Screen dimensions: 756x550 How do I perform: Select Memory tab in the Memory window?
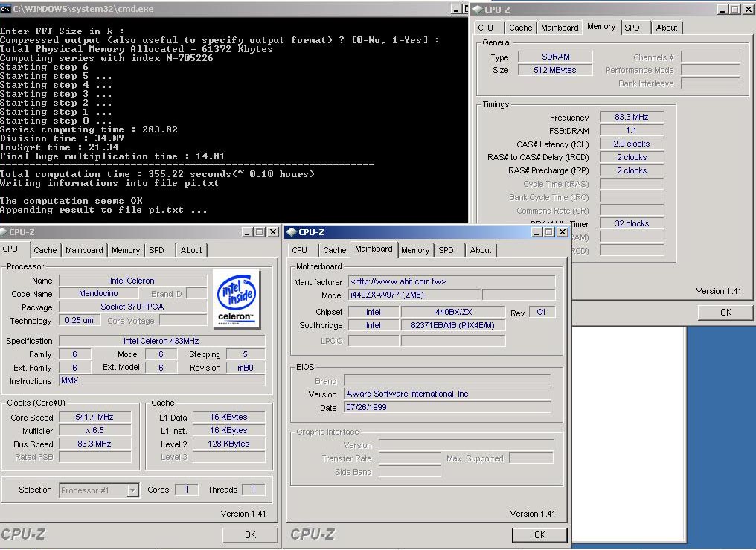[x=601, y=27]
